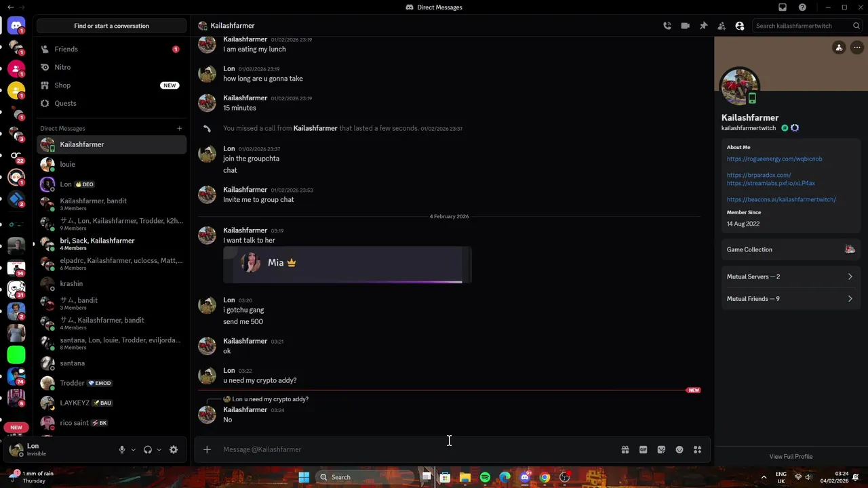868x488 pixels.
Task: Expand Mutual Friends — 9
Action: pyautogui.click(x=791, y=299)
